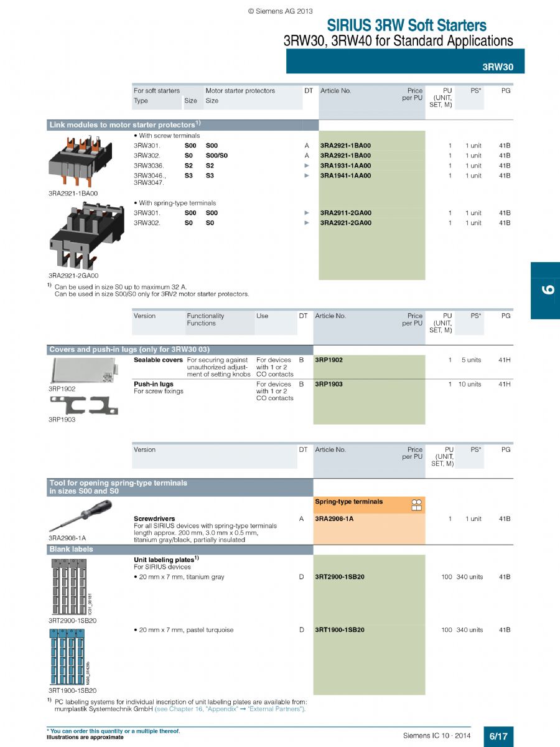Image resolution: width=560 pixels, height=747 pixels.
Task: Select the Screwdrivers product label
Action: (154, 519)
